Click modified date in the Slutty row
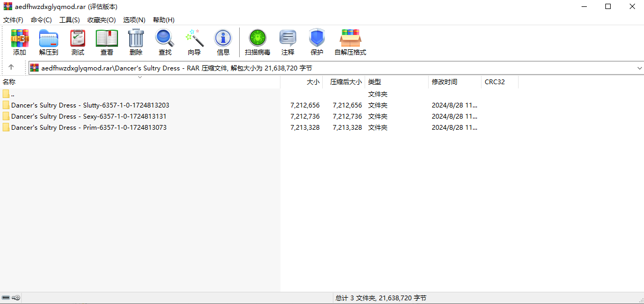Viewport: 644px width, 304px height. tap(455, 105)
